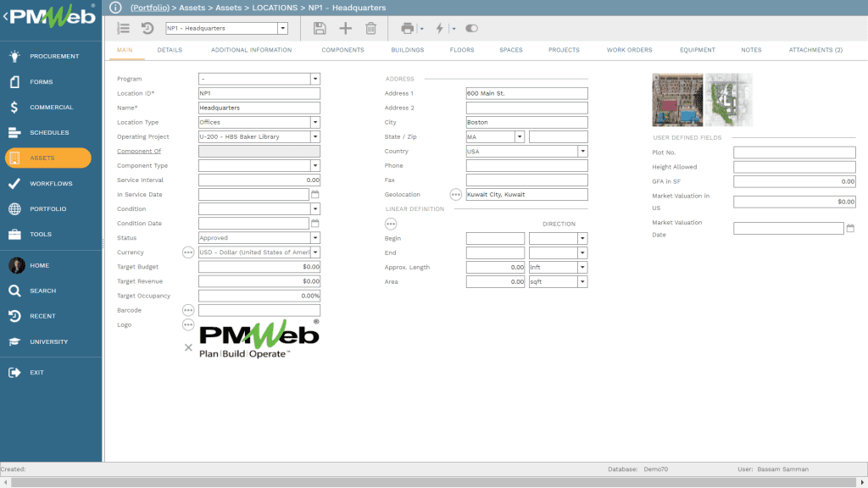
Task: Click the Component Of link label
Action: click(139, 151)
